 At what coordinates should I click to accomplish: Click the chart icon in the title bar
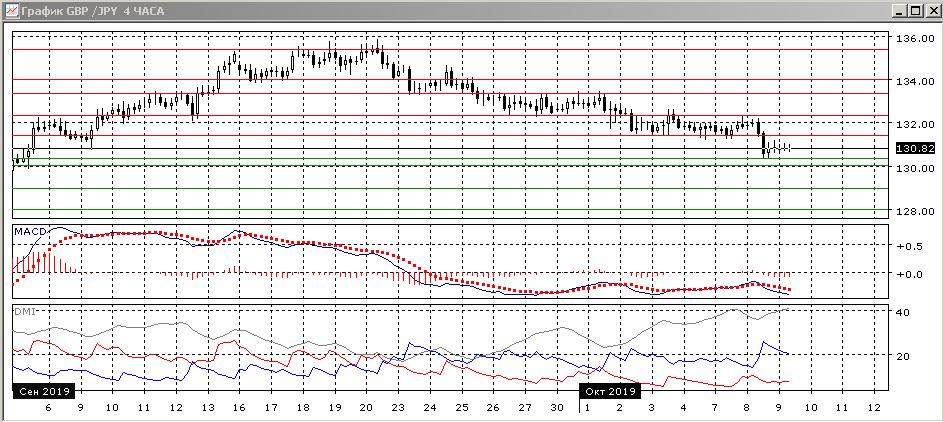pos(11,11)
